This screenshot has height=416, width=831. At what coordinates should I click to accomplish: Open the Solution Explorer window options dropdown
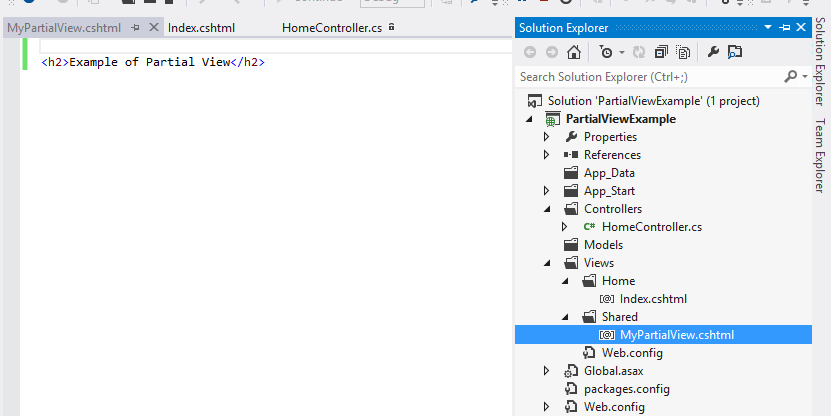click(x=768, y=28)
